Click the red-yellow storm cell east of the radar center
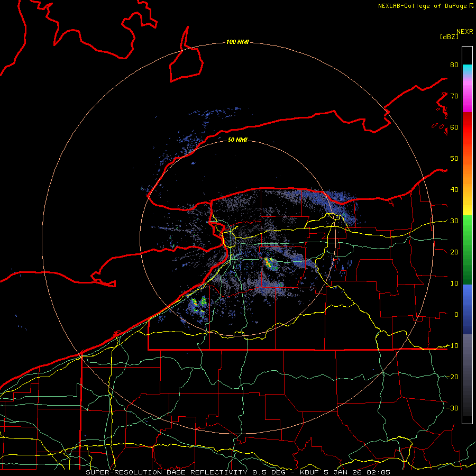This screenshot has height=476, width=476. click(270, 264)
